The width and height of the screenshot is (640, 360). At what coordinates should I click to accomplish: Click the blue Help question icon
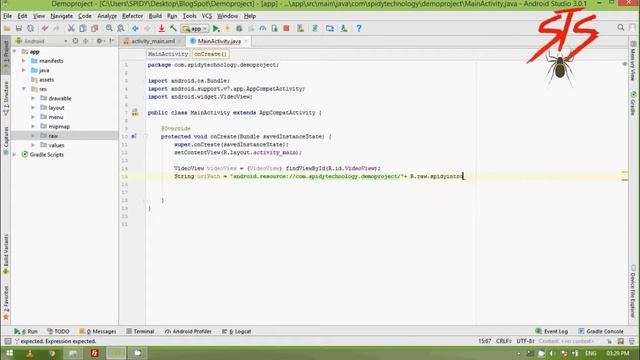[x=359, y=28]
